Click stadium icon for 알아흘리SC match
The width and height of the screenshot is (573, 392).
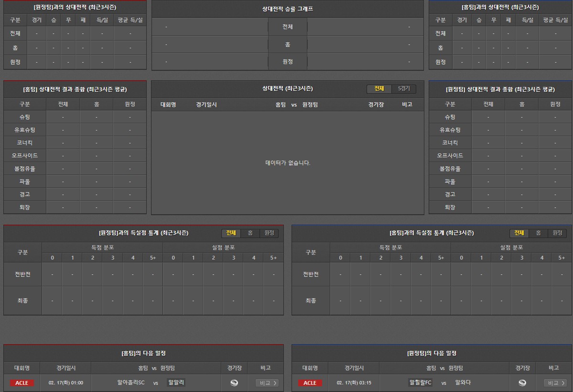234,382
